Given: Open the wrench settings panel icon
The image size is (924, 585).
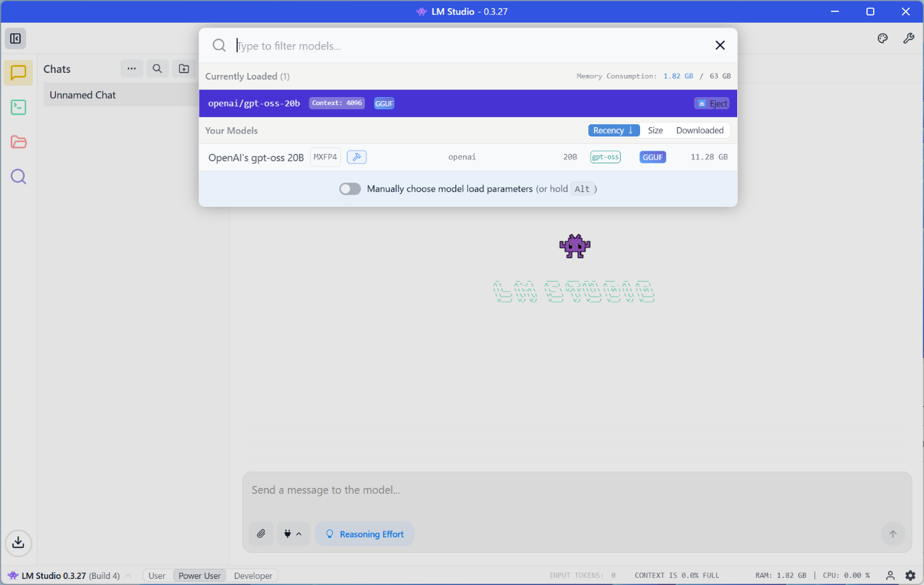Looking at the screenshot, I should pyautogui.click(x=909, y=39).
